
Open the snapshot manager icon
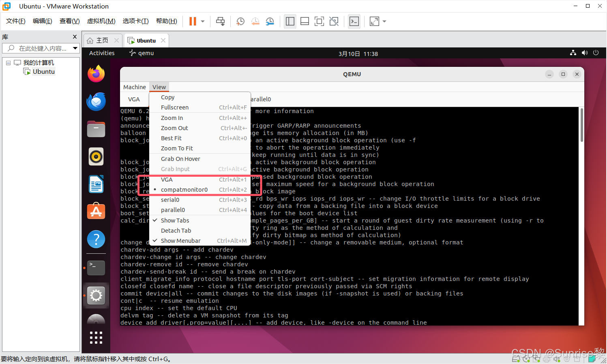tap(270, 21)
